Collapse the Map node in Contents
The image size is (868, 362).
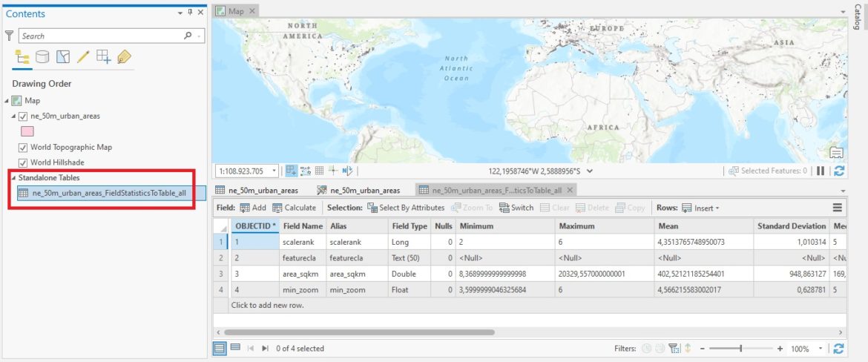coord(6,101)
